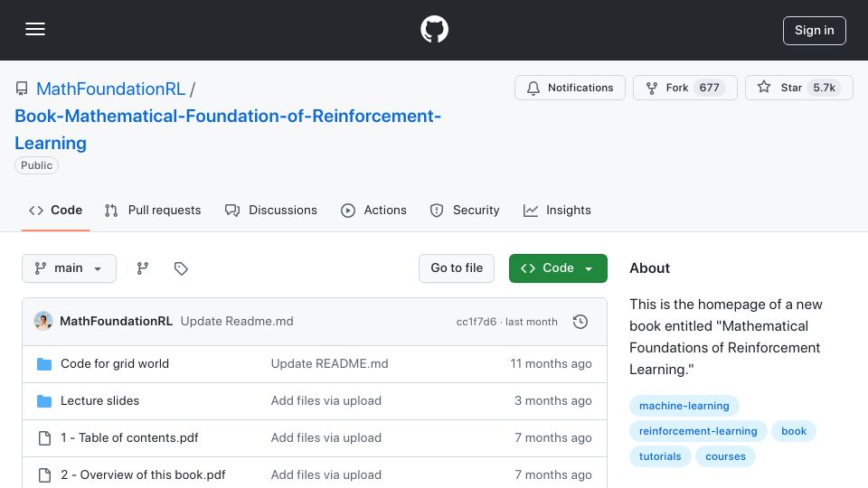Open 1 - Table of contents.pdf file
The image size is (868, 488).
129,437
